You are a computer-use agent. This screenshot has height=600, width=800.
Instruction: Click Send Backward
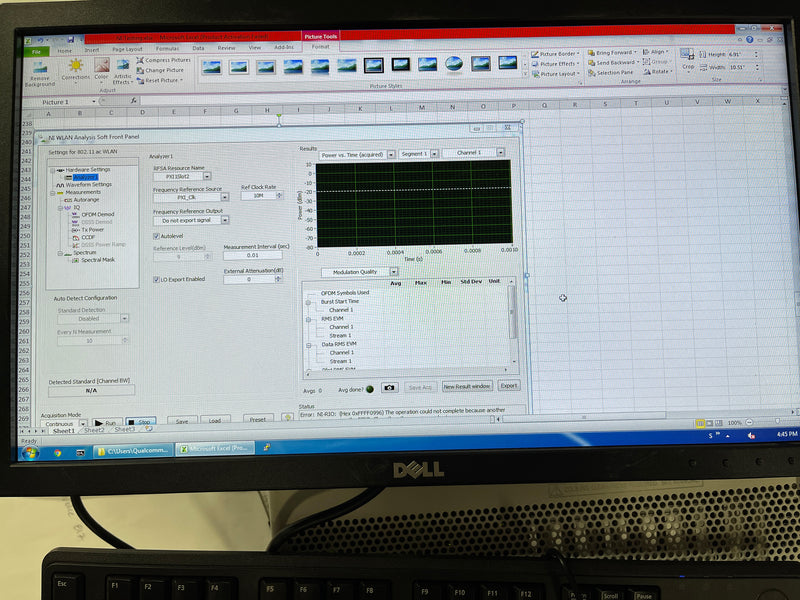point(613,63)
